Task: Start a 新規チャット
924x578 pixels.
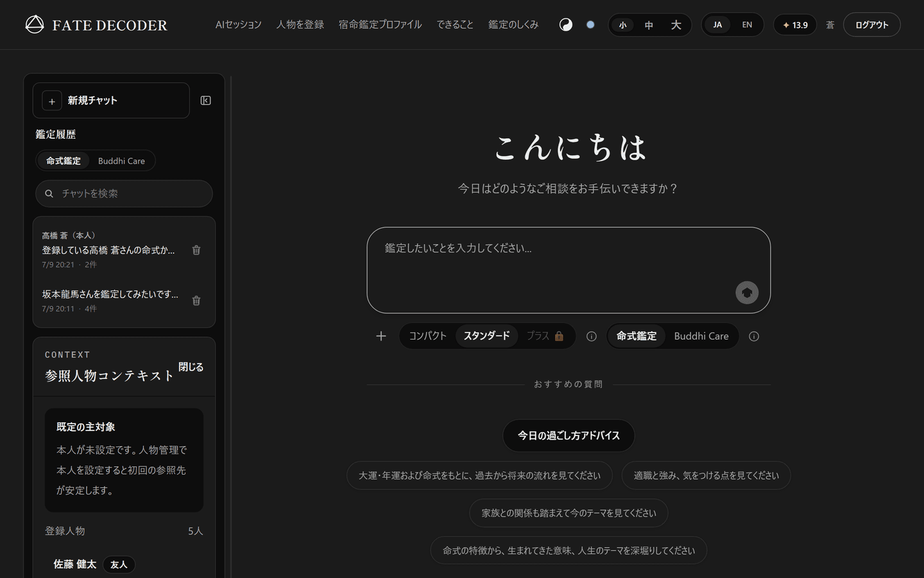Action: coord(111,101)
